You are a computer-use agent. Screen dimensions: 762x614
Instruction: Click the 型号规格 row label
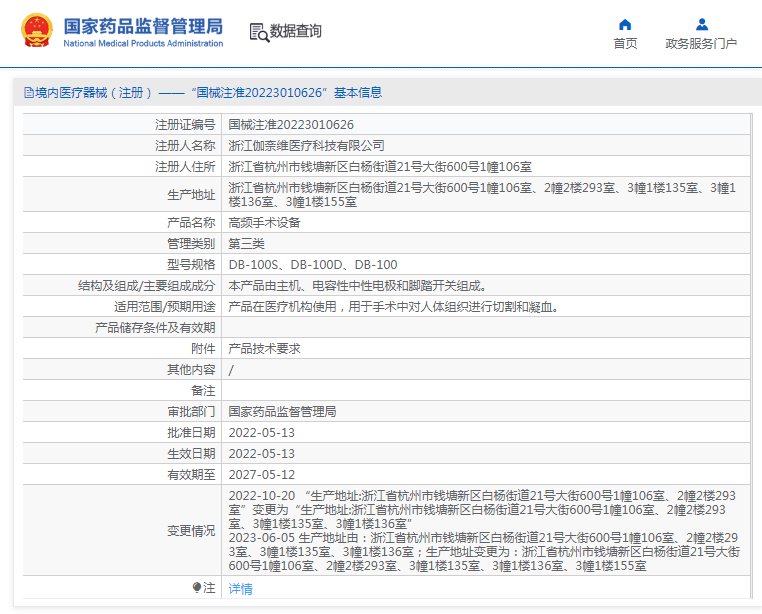[191, 264]
